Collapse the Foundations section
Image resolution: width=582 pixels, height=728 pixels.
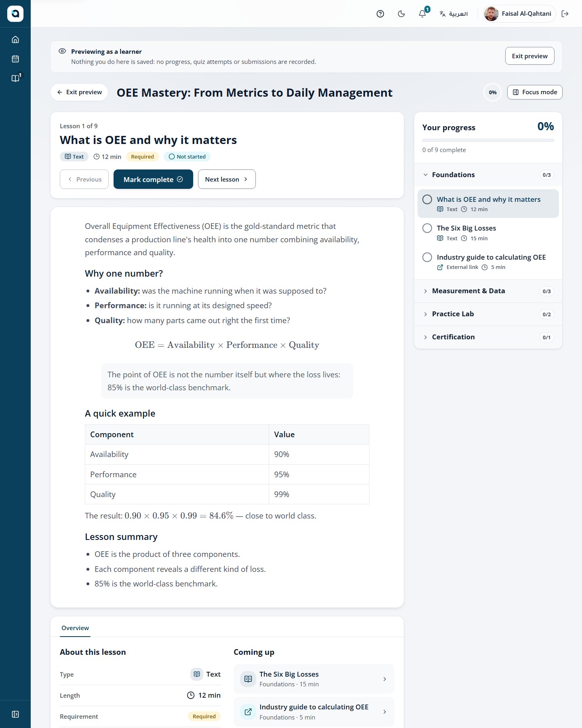[x=488, y=175]
